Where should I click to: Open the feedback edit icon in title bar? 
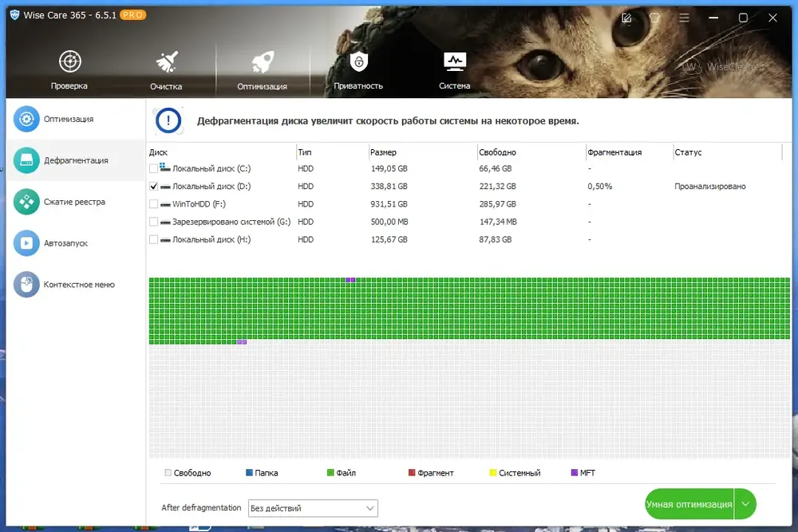tap(626, 18)
